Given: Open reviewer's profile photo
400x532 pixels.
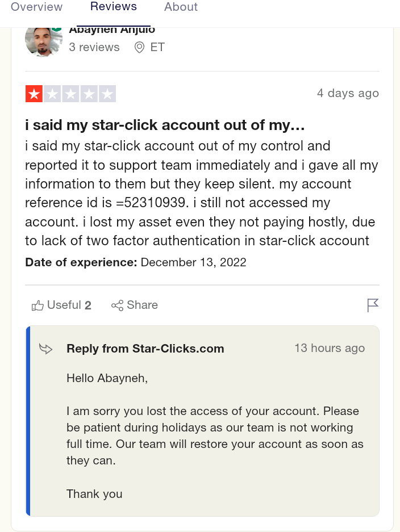Looking at the screenshot, I should coord(43,42).
